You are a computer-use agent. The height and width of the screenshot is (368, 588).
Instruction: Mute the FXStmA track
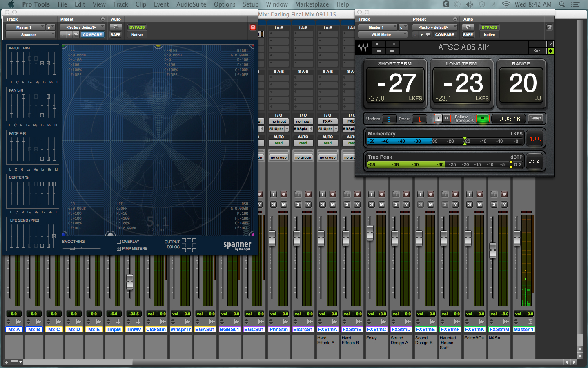333,204
